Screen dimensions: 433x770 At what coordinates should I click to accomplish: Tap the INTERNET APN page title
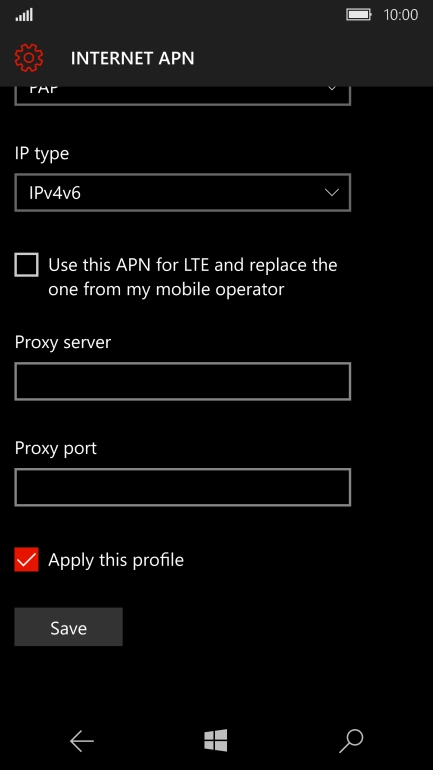click(133, 58)
